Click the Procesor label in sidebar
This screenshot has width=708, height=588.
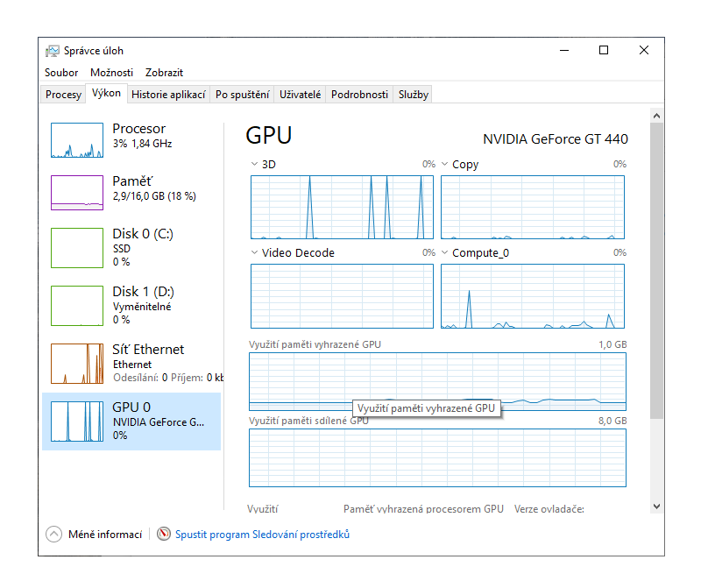(x=139, y=129)
